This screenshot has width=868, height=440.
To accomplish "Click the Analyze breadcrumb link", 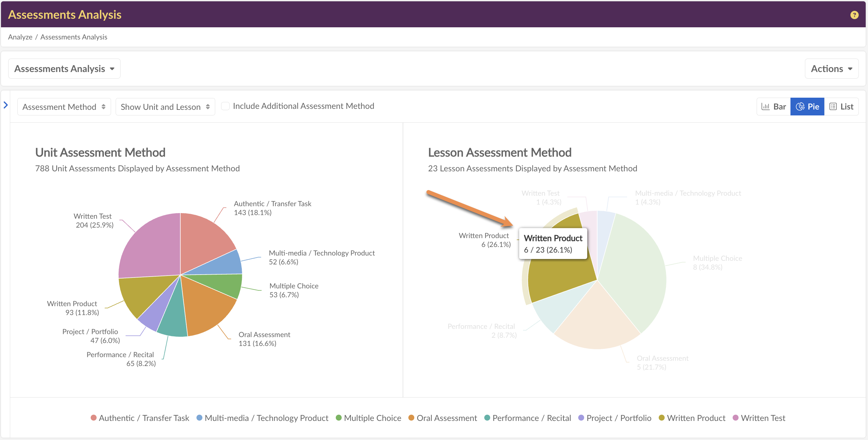I will (20, 37).
